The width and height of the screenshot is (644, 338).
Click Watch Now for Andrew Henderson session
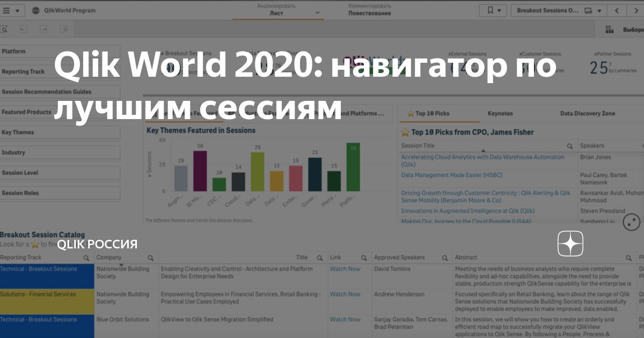coord(345,295)
